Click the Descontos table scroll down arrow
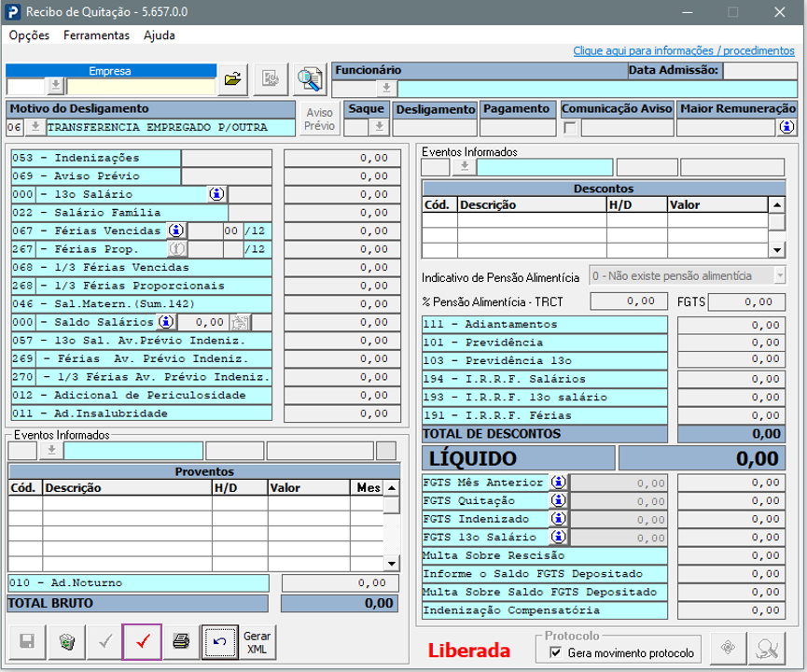 click(776, 250)
